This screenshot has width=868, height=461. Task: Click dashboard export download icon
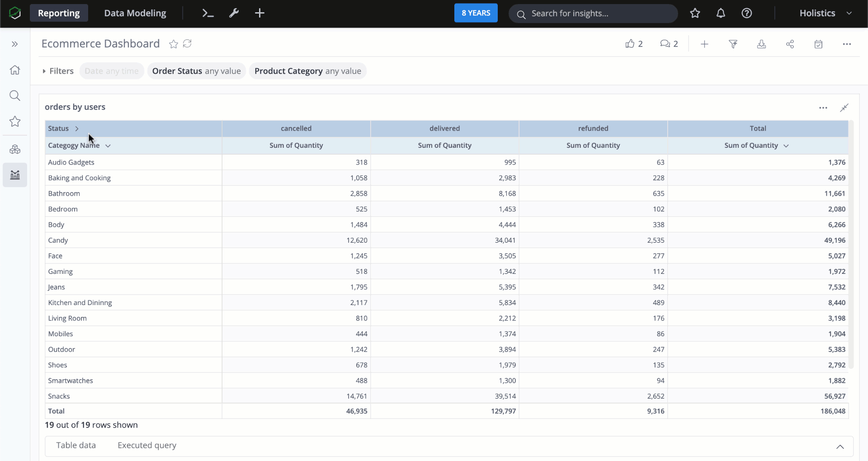point(761,44)
